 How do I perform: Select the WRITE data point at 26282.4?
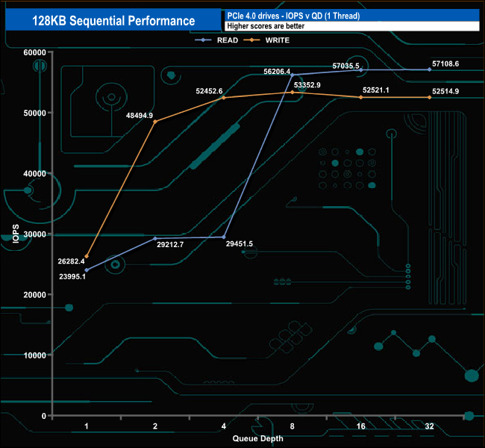click(87, 256)
